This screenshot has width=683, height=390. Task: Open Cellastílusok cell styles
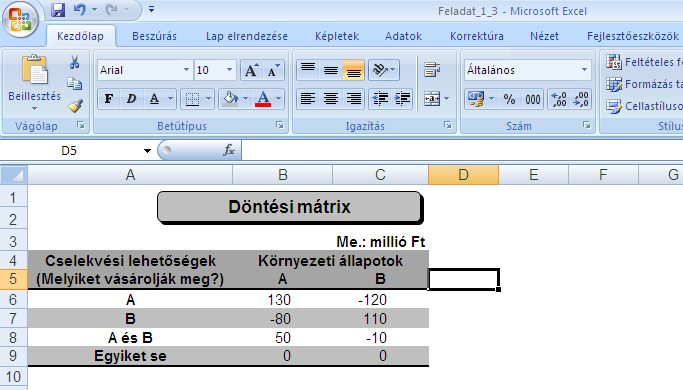644,106
